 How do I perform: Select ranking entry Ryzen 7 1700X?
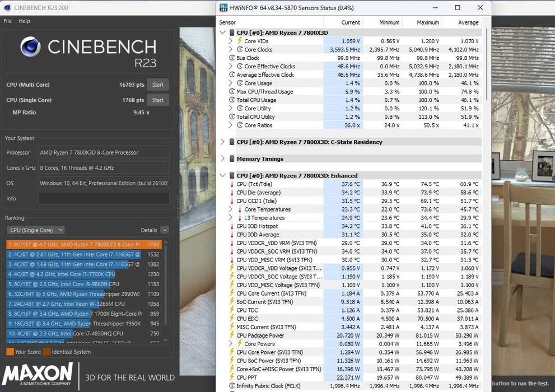84,314
